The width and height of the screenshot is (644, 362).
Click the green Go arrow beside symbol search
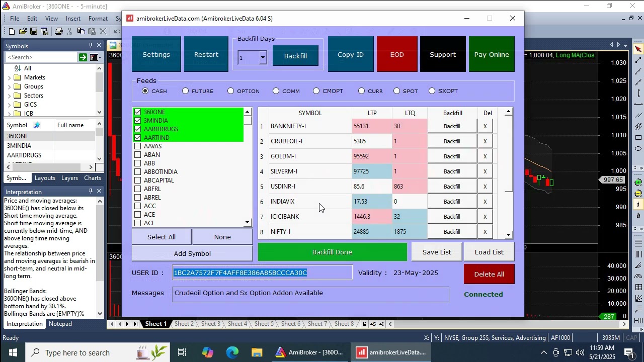(83, 57)
